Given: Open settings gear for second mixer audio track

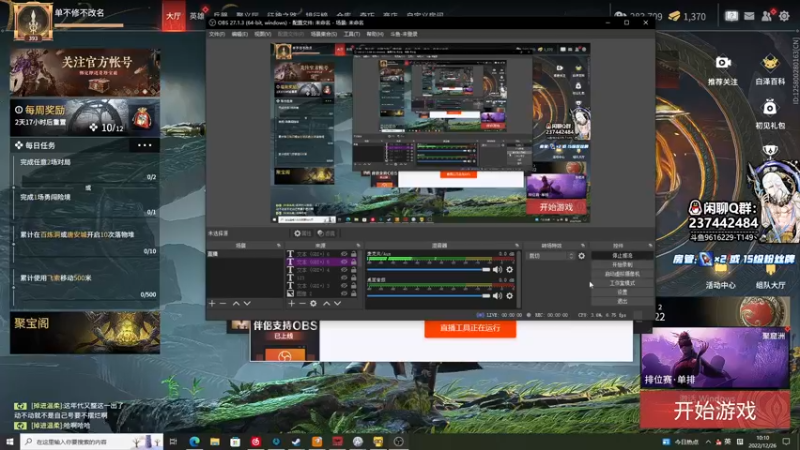Looking at the screenshot, I should coord(509,296).
